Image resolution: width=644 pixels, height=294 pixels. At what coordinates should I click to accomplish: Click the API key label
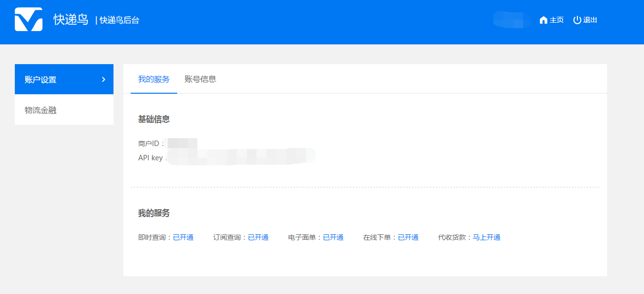pos(152,158)
